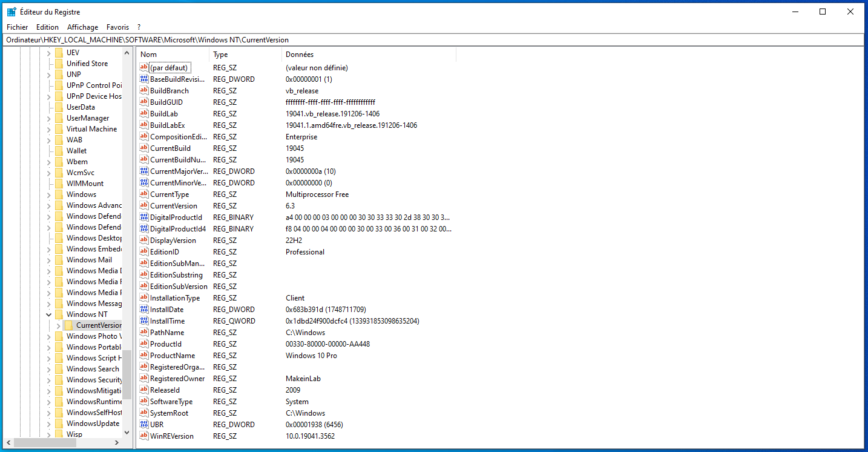868x452 pixels.
Task: Open the Favoris menu
Action: pos(117,27)
